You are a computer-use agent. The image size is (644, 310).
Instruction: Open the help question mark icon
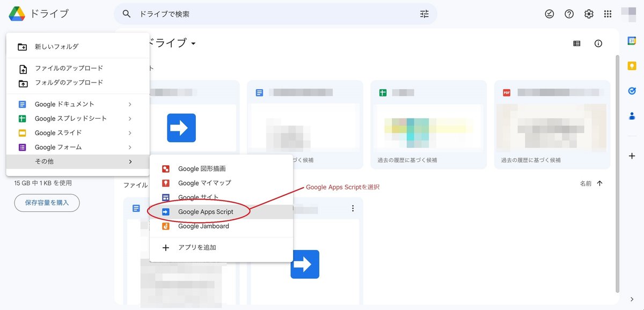[569, 14]
